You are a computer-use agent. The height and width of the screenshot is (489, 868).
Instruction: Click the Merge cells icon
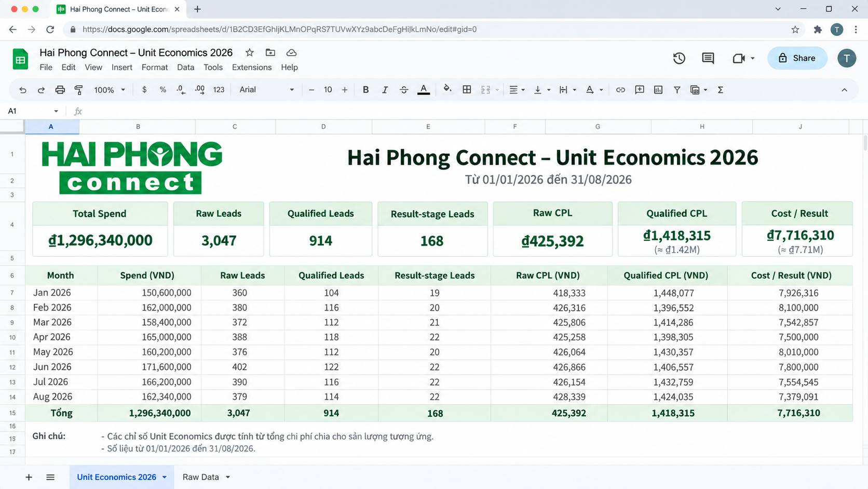pos(486,90)
